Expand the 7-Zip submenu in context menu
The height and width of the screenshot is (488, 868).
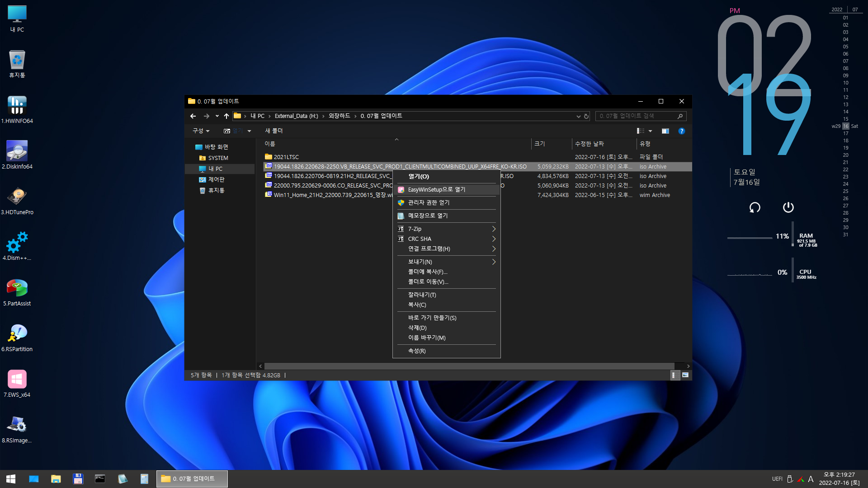click(x=447, y=229)
